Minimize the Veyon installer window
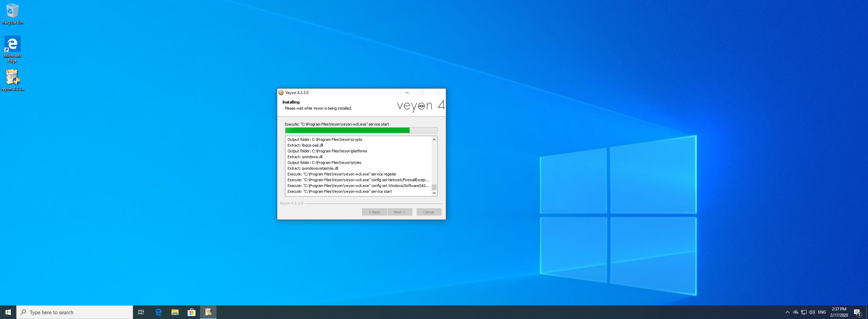868x319 pixels. 407,93
